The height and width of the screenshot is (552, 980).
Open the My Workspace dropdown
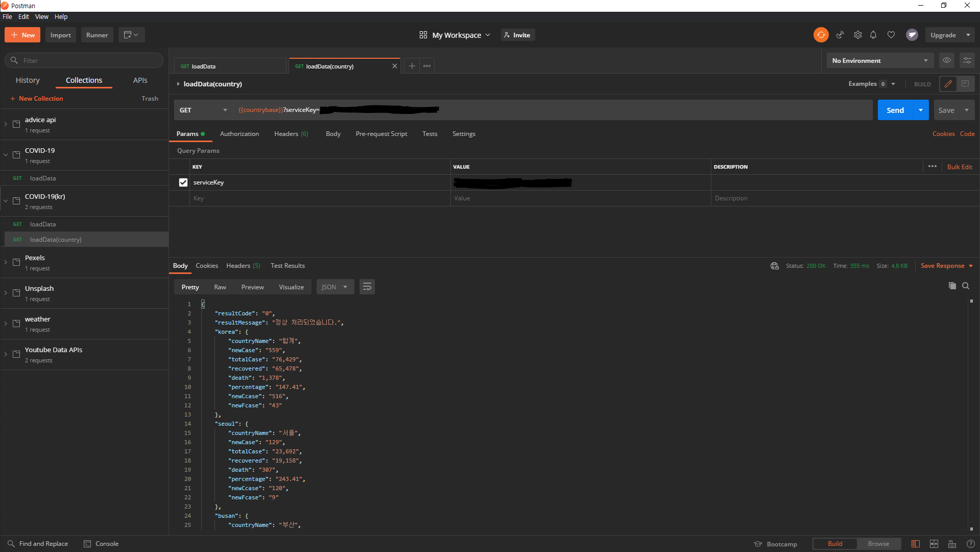point(455,35)
